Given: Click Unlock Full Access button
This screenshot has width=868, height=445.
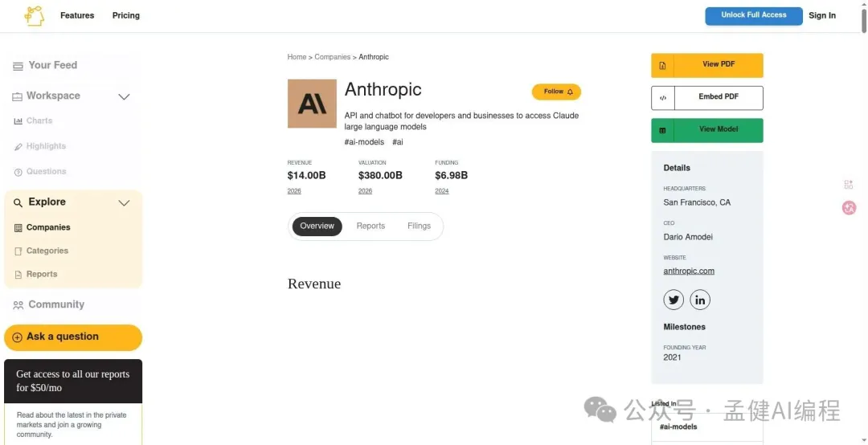Looking at the screenshot, I should tap(753, 15).
